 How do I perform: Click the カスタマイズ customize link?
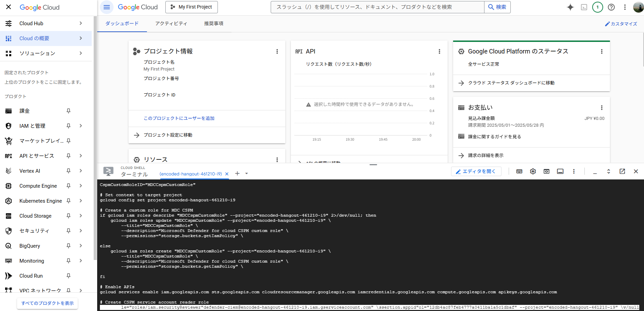pos(621,24)
